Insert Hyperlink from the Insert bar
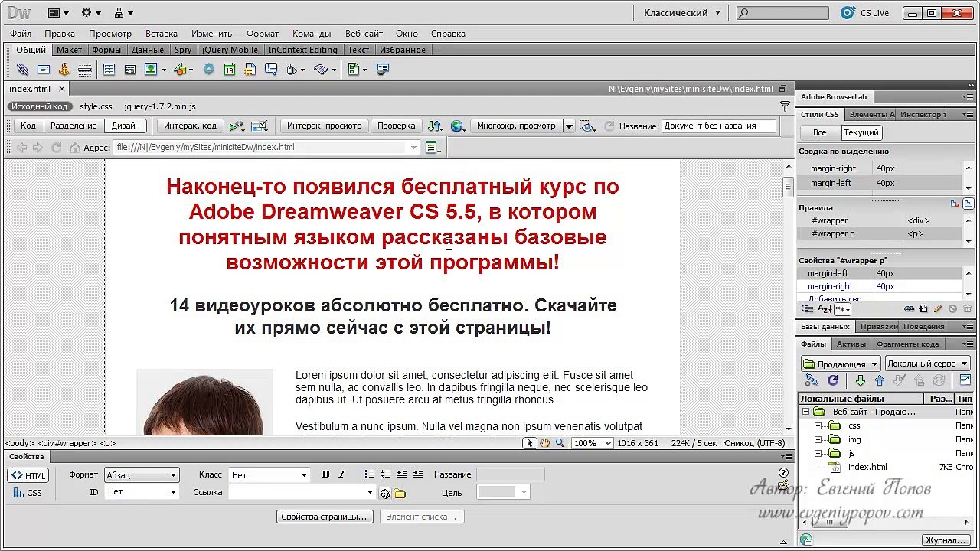The height and width of the screenshot is (551, 980). point(22,70)
